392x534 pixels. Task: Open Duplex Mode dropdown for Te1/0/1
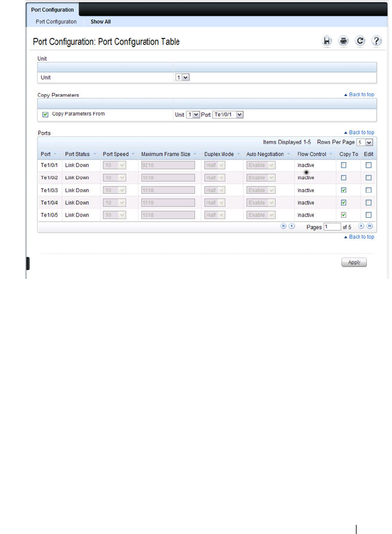click(x=215, y=165)
